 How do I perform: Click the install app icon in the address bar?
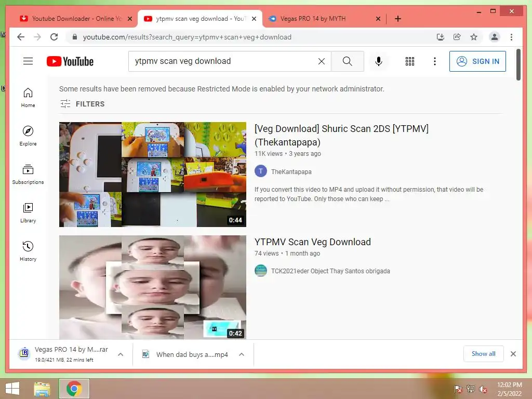440,37
